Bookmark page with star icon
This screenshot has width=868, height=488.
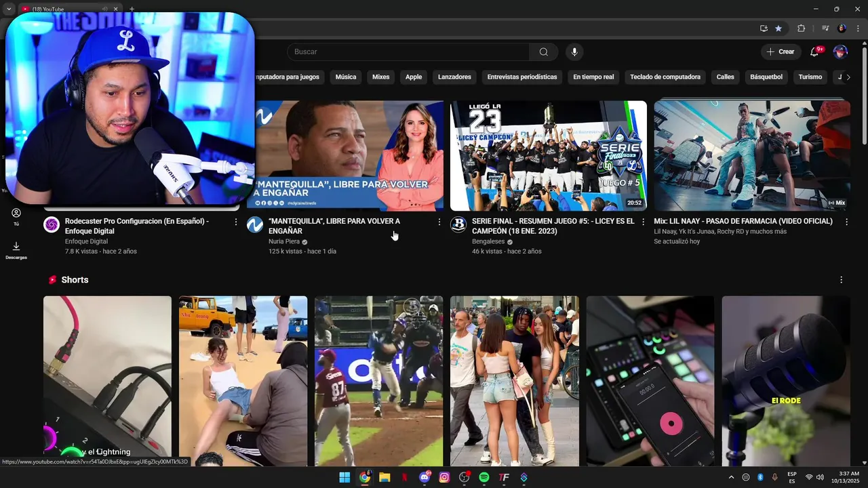pyautogui.click(x=778, y=28)
